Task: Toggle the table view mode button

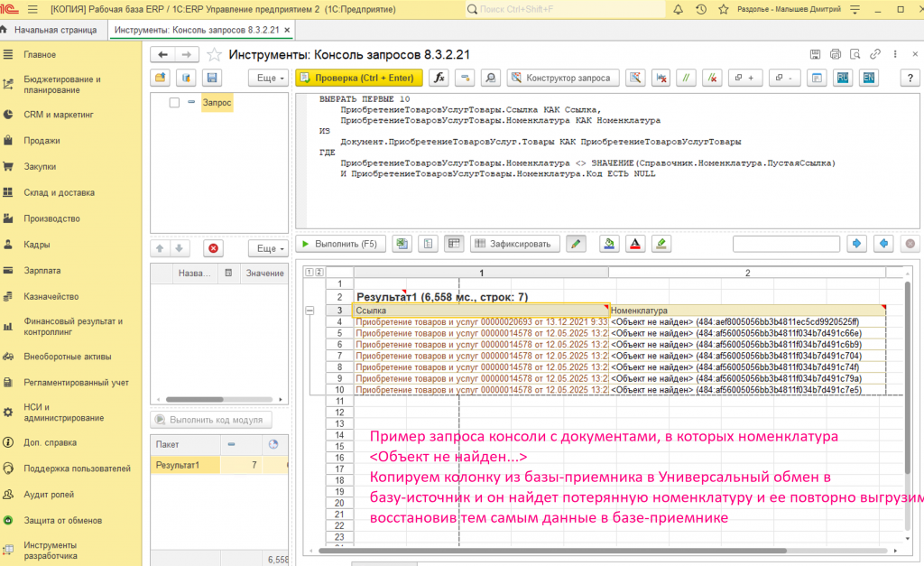Action: (454, 244)
